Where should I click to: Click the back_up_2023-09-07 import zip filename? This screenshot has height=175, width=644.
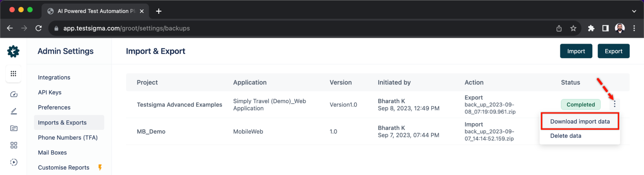point(489,135)
